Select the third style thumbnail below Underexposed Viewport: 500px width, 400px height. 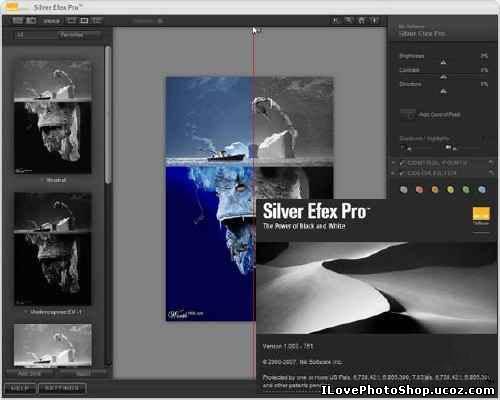tap(53, 345)
